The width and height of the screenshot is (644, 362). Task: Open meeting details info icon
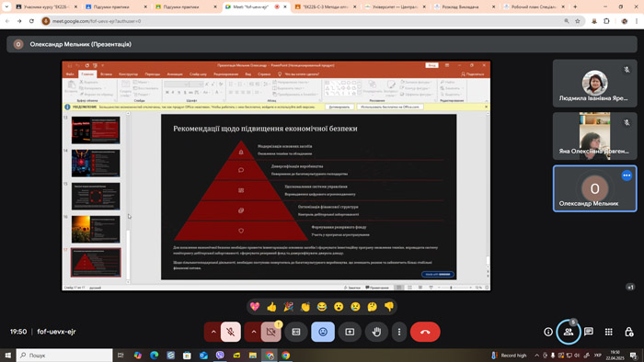coord(548,332)
